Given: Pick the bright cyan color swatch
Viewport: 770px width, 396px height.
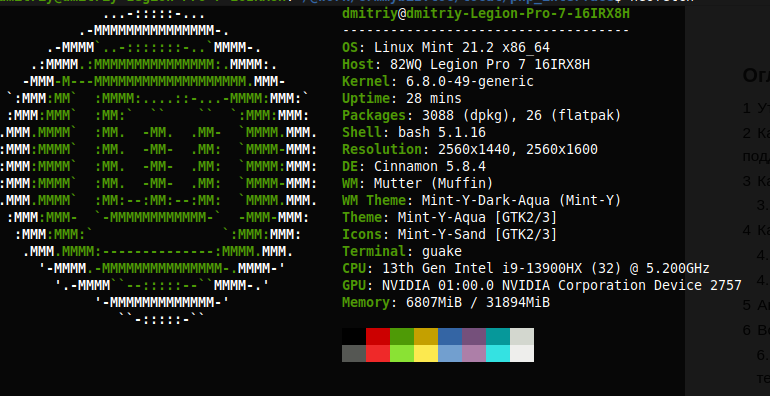Looking at the screenshot, I should click(x=498, y=353).
